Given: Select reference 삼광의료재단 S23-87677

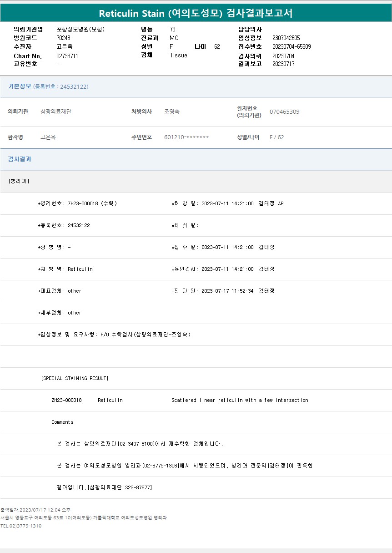Looking at the screenshot, I should (121, 487).
